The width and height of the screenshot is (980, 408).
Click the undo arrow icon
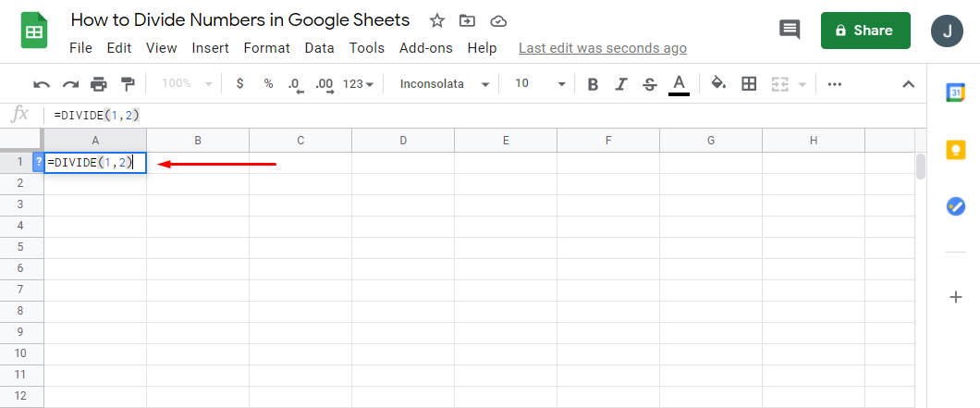pyautogui.click(x=42, y=84)
